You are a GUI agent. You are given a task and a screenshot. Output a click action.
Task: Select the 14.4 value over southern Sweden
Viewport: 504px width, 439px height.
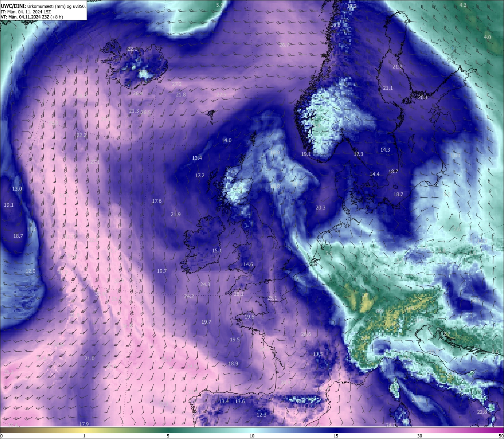click(374, 174)
